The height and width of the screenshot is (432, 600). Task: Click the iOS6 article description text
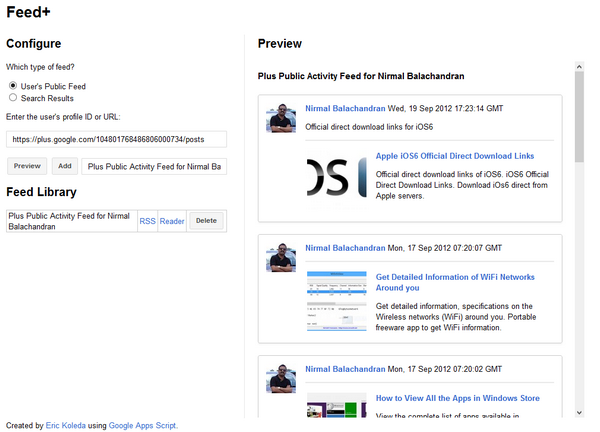click(462, 185)
